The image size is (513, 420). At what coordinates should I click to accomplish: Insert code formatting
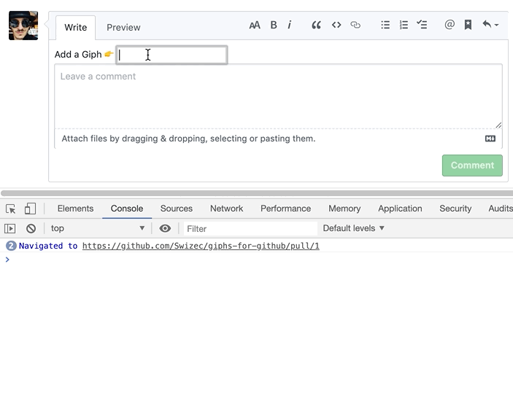(x=336, y=26)
